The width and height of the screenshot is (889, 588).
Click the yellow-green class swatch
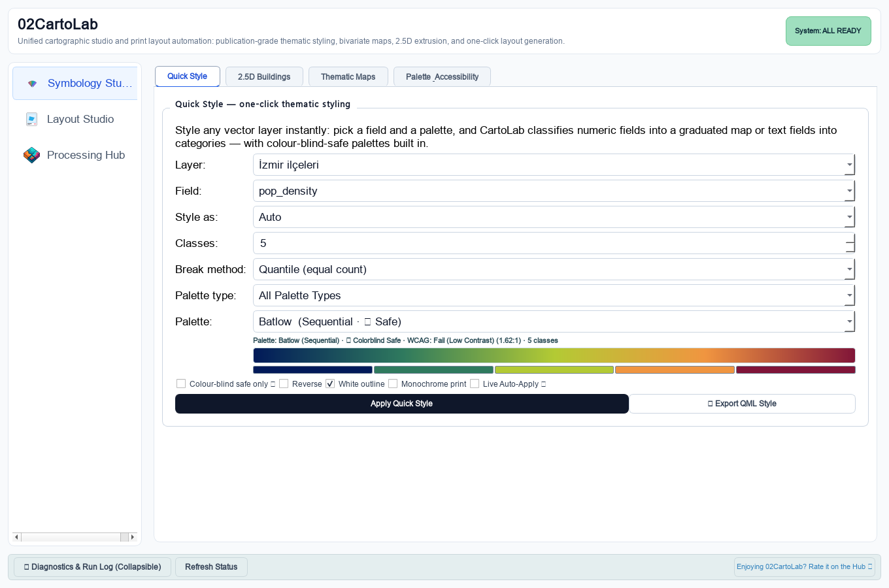[554, 370]
